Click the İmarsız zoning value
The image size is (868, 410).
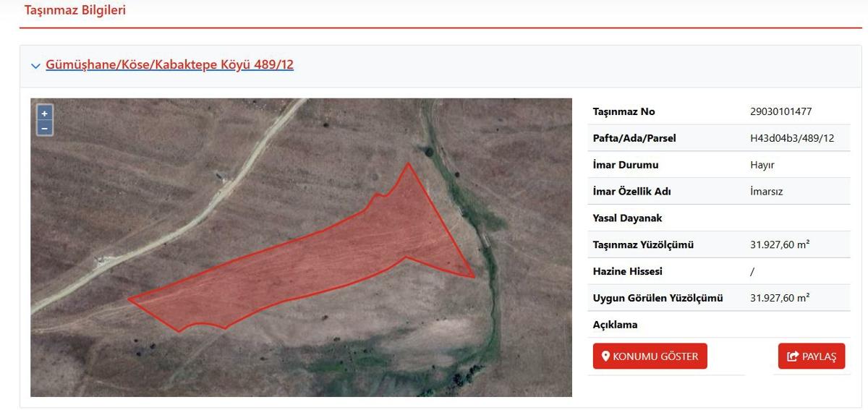point(767,192)
